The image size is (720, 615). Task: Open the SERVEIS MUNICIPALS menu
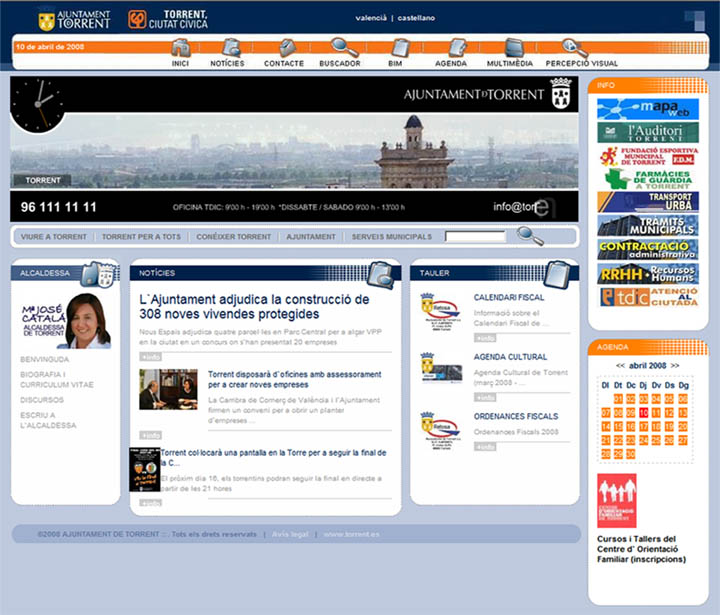(392, 237)
